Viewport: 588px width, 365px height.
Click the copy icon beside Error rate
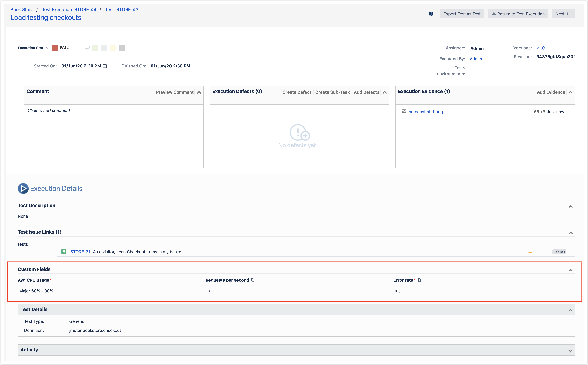click(x=419, y=280)
